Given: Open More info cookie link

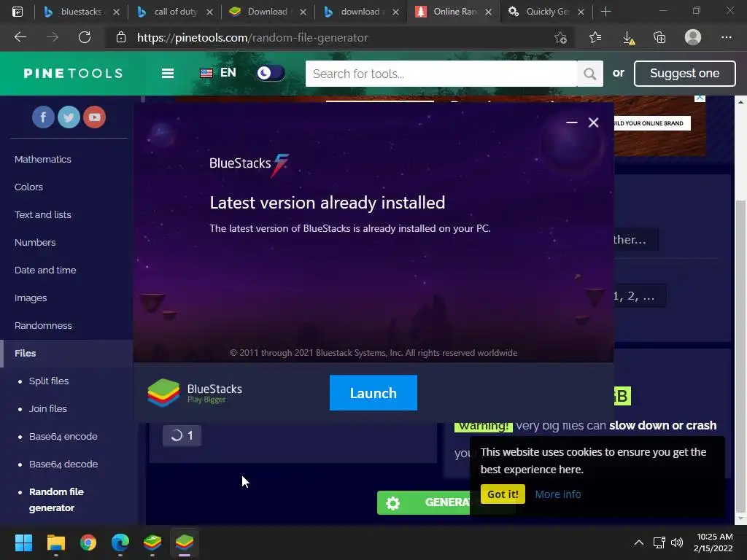Looking at the screenshot, I should point(558,494).
